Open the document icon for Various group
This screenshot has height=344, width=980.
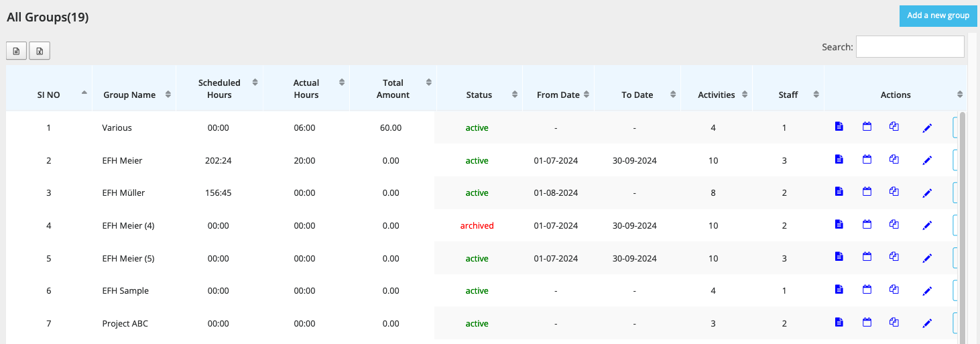point(839,126)
